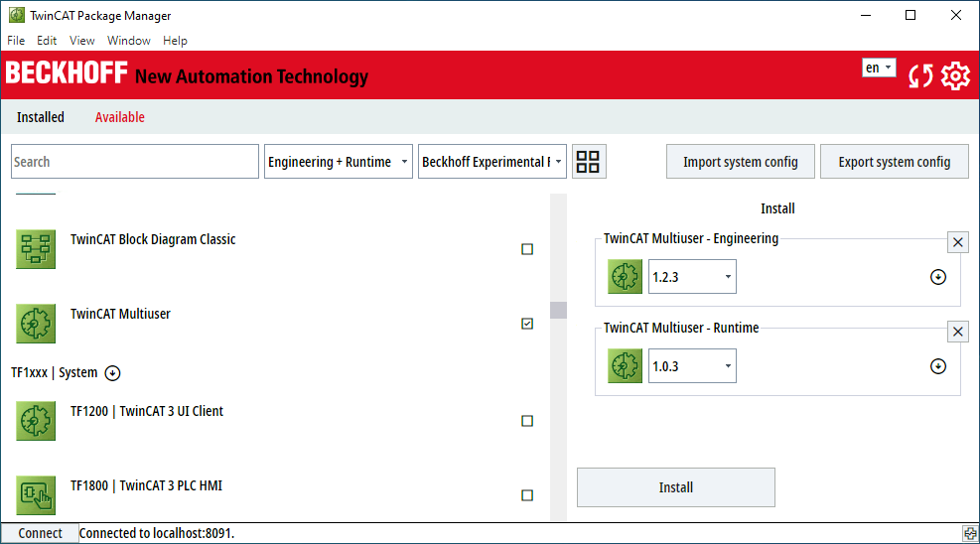Open settings gear icon in header

(x=955, y=76)
